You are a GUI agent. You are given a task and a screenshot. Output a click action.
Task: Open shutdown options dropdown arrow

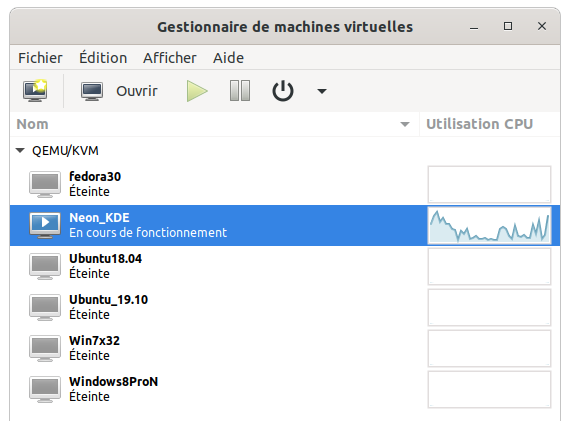click(x=322, y=91)
